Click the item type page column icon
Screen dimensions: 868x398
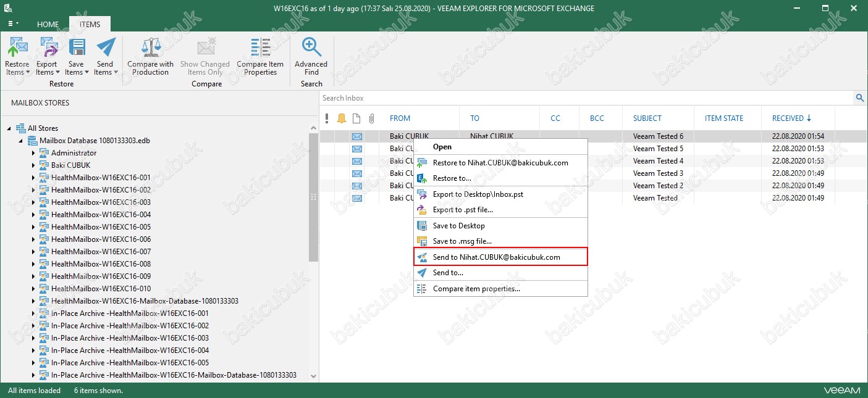[356, 118]
